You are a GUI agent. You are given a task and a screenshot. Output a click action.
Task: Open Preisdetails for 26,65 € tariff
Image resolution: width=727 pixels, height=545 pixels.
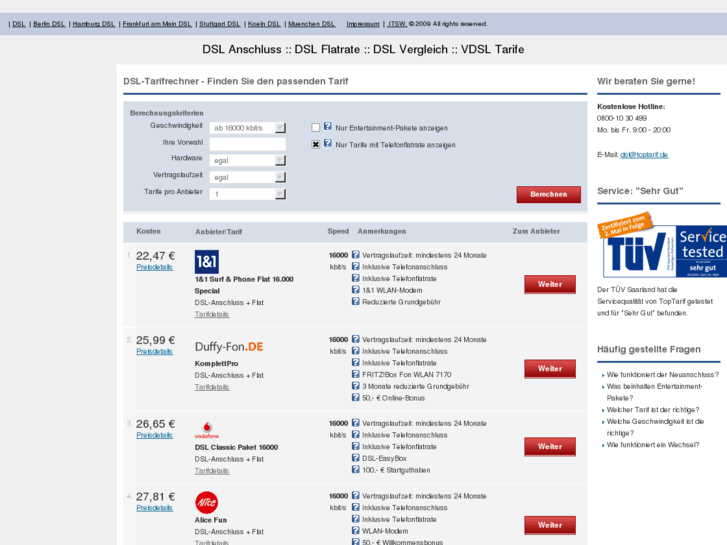(154, 435)
